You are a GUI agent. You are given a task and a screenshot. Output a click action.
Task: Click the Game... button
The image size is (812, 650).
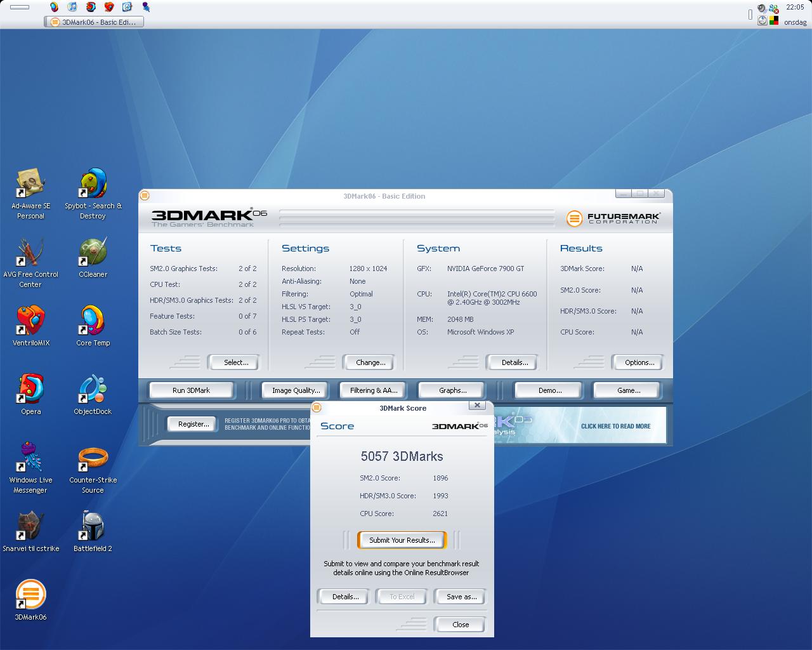click(628, 390)
